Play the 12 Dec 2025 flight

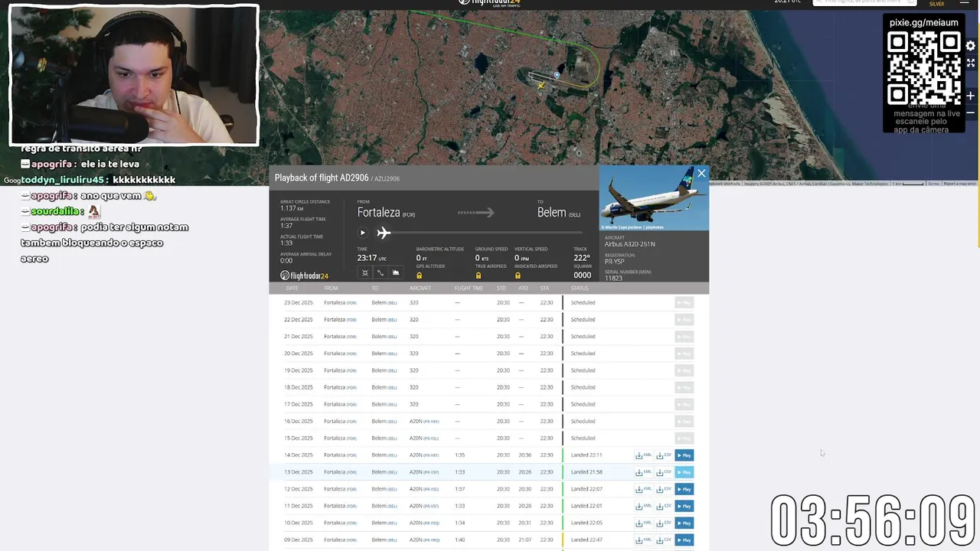[684, 489]
